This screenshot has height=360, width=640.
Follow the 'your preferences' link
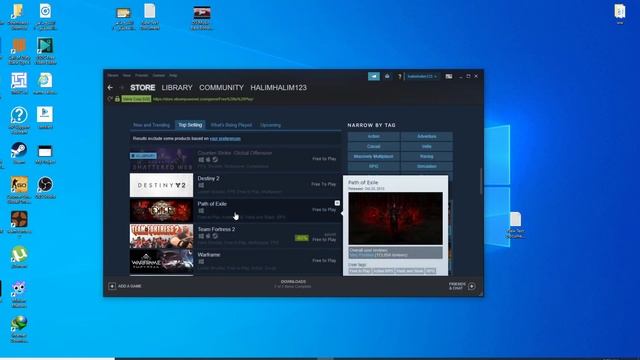tap(225, 139)
